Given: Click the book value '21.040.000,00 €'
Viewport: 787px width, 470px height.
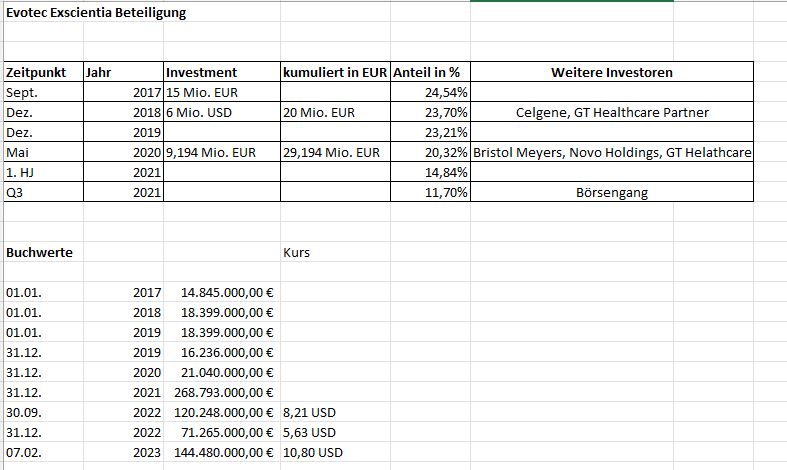Looking at the screenshot, I should (222, 373).
